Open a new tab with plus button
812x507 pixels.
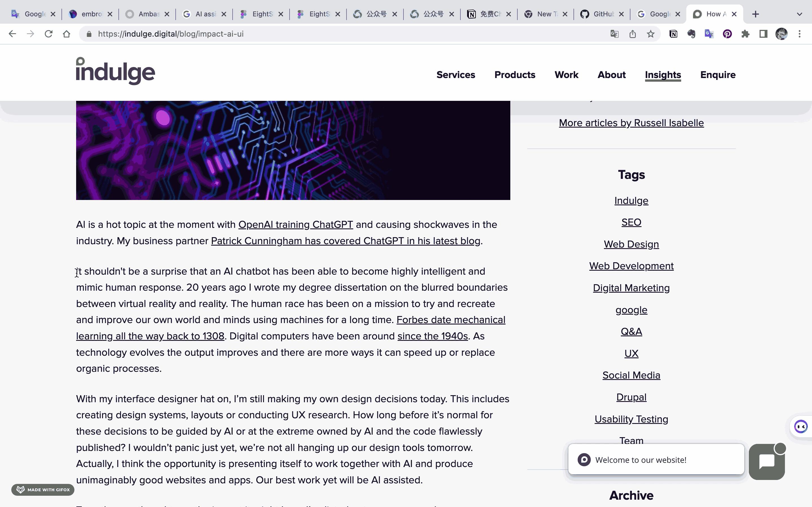click(x=755, y=14)
